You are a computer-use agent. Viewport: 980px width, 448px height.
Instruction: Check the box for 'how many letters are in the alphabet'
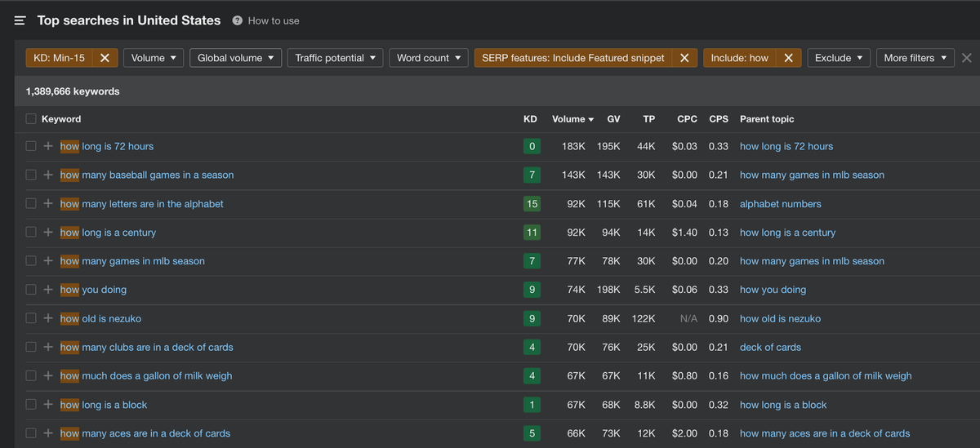coord(31,204)
